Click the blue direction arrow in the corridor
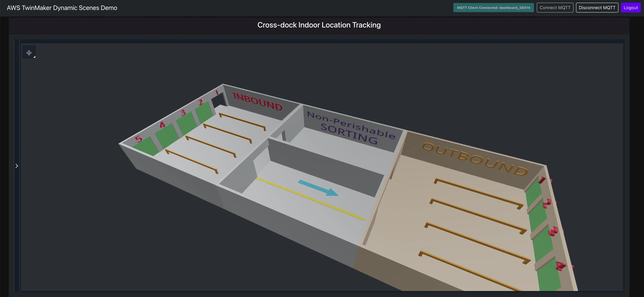Screen dimensions: 644x297 (318, 188)
